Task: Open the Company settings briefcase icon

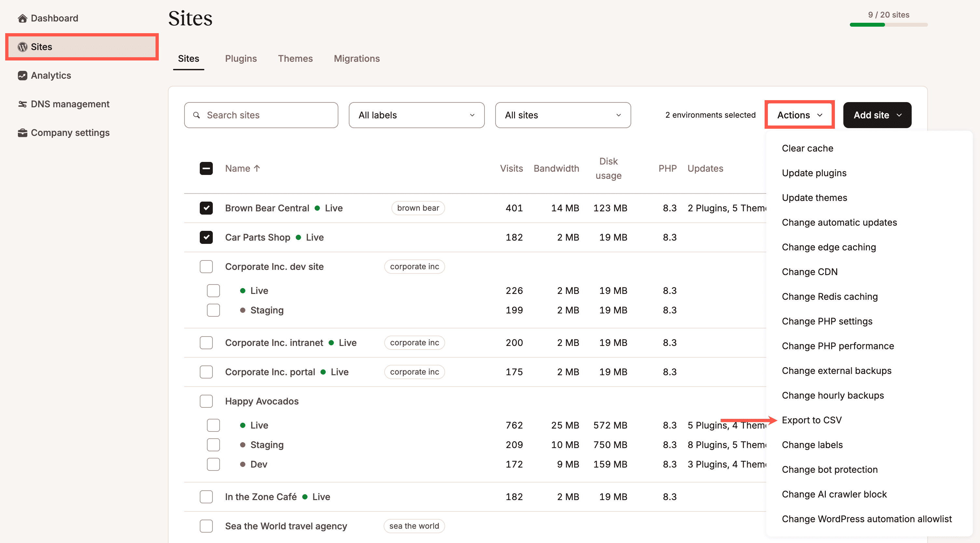Action: (22, 133)
